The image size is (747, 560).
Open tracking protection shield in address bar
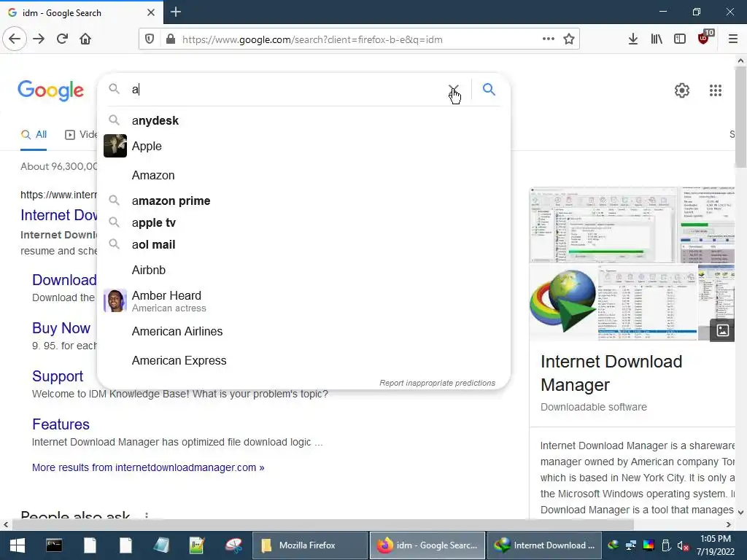(x=150, y=39)
